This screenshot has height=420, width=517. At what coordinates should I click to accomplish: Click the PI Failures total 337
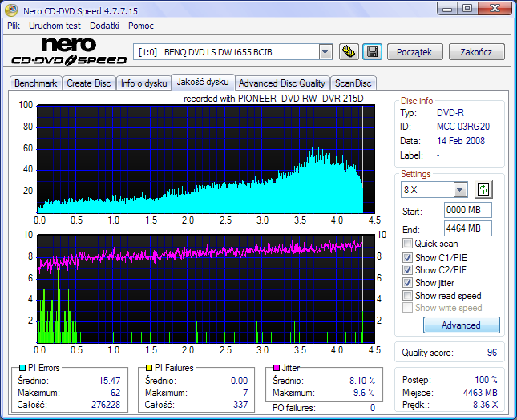pyautogui.click(x=240, y=405)
